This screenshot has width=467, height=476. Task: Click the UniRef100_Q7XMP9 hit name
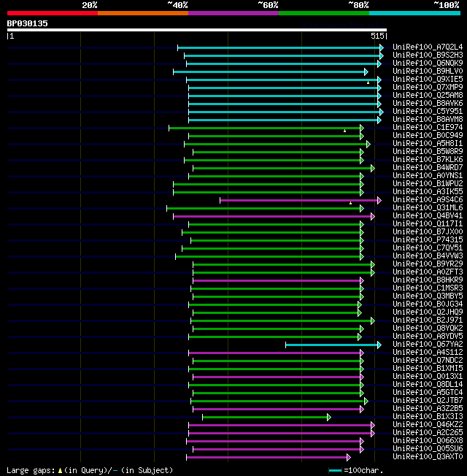[x=428, y=87]
